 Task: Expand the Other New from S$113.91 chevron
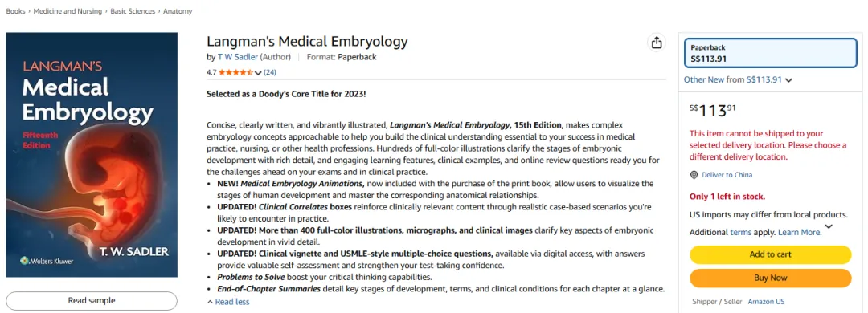pos(789,80)
